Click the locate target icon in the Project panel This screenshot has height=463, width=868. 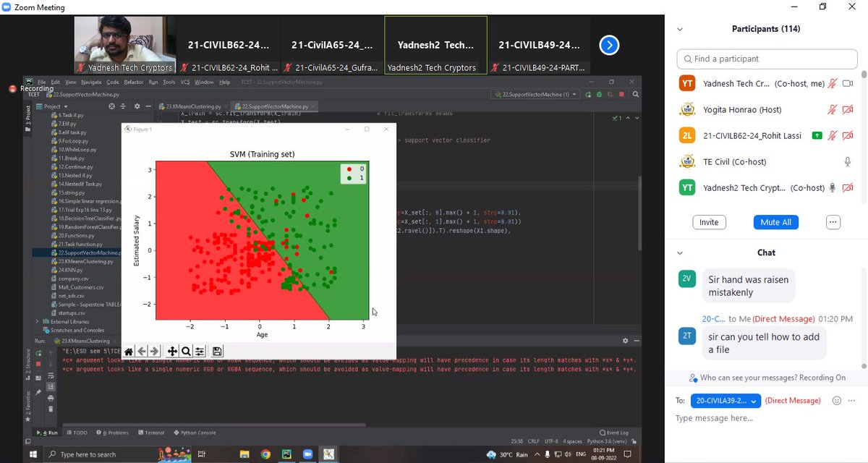[x=112, y=106]
